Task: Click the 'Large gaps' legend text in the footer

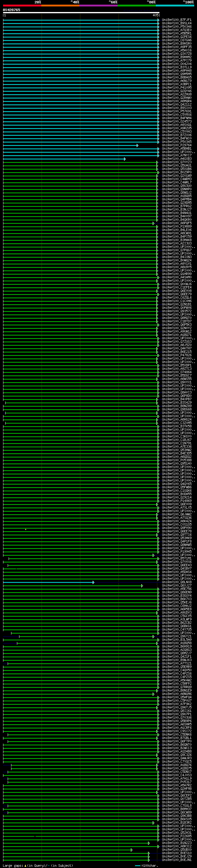Action: pyautogui.click(x=13, y=865)
